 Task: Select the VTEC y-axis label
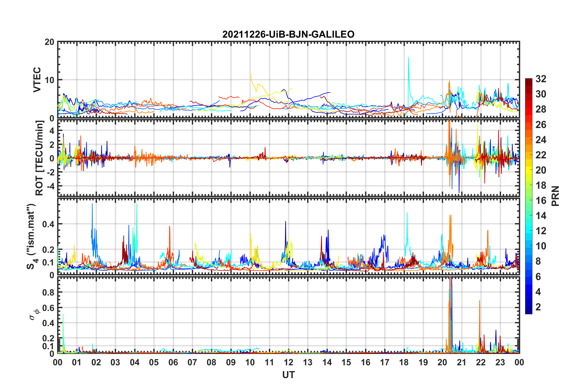click(x=37, y=80)
